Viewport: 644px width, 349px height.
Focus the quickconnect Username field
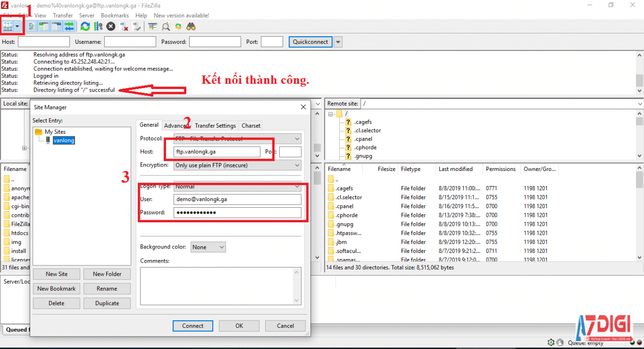pos(130,42)
